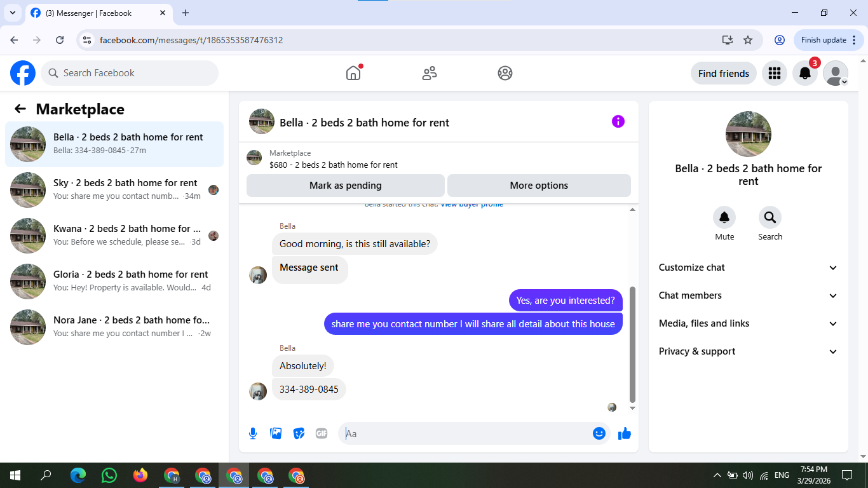Click the Chrome address bar URL
The width and height of the screenshot is (868, 488).
click(191, 40)
